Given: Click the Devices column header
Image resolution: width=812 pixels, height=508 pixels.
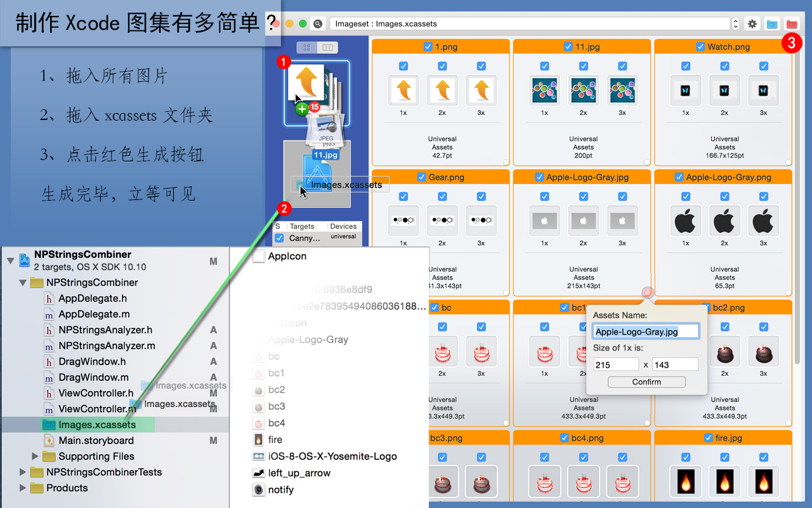Looking at the screenshot, I should (343, 226).
